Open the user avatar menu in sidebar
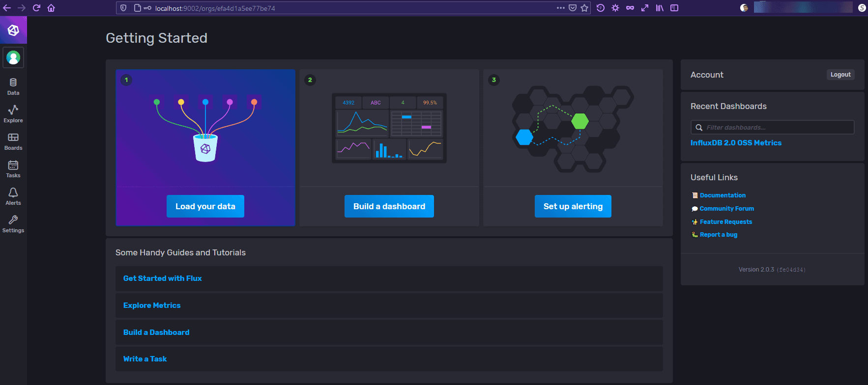Viewport: 868px width, 385px height. pyautogui.click(x=13, y=58)
